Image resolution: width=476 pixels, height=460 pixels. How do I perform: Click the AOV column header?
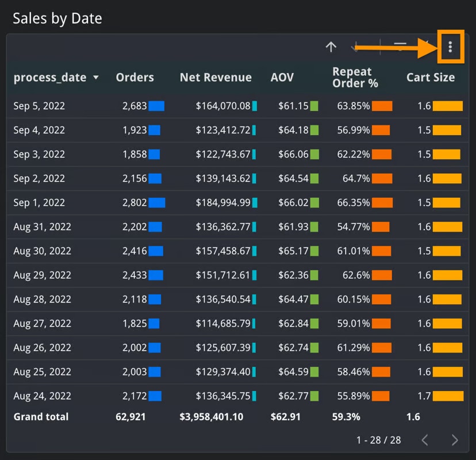282,78
